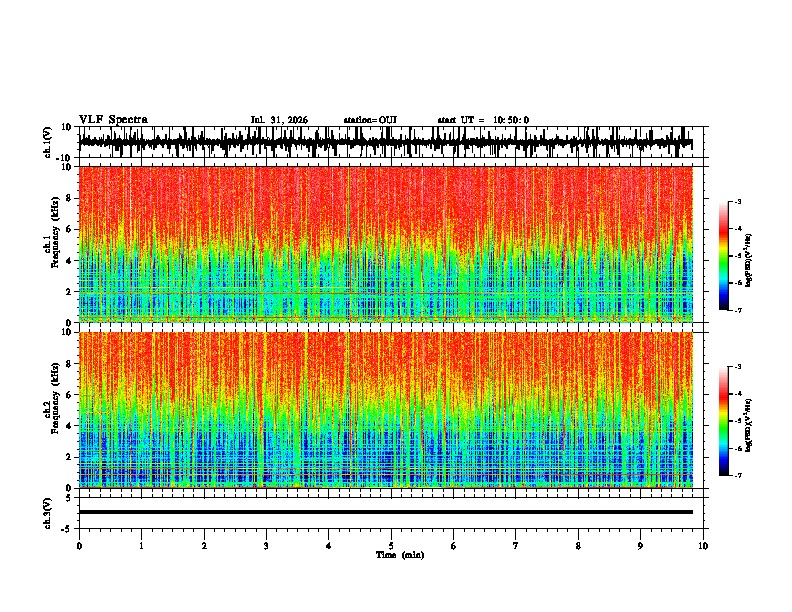The width and height of the screenshot is (792, 612).
Task: Click the "-3" label on ch.2 color bar
Action: click(x=737, y=367)
